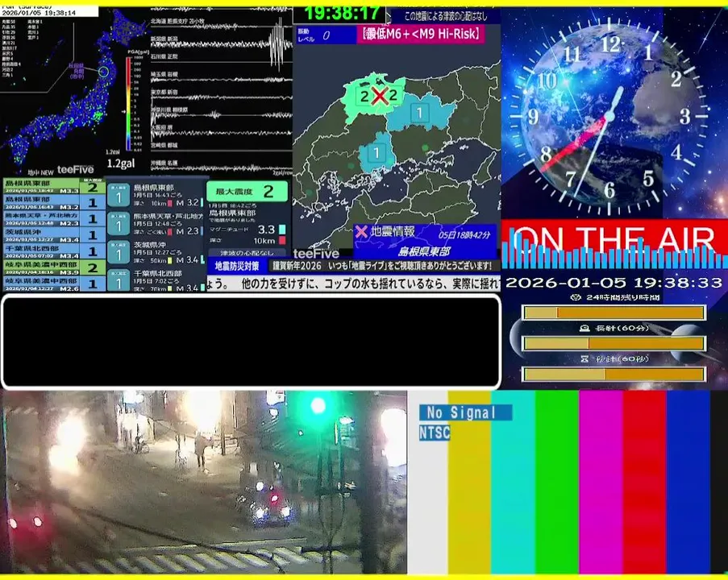Click the NTSC label
Image resolution: width=728 pixels, height=580 pixels.
(435, 433)
